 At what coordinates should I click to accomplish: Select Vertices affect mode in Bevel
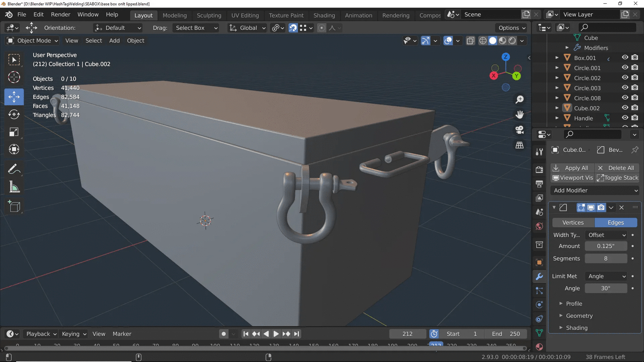coord(573,222)
